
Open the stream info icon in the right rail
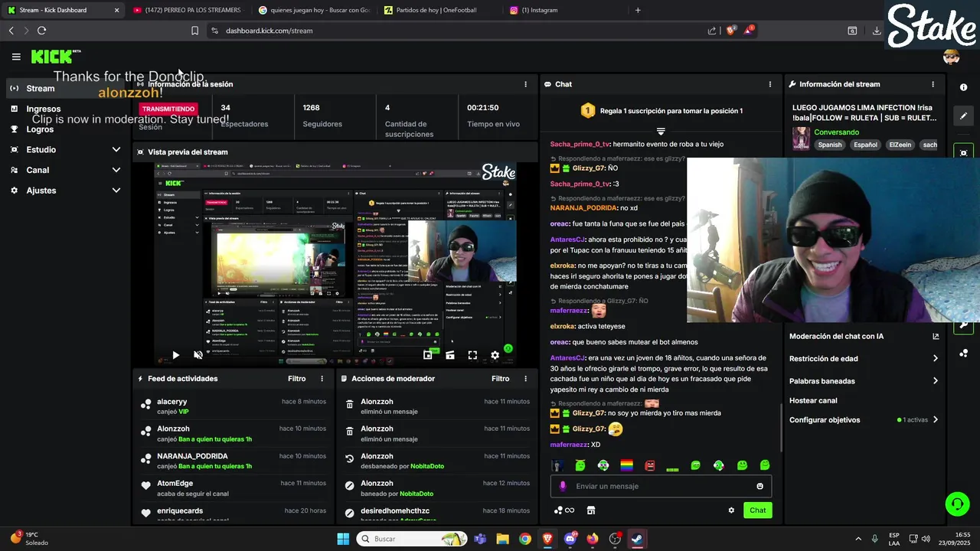pos(963,87)
